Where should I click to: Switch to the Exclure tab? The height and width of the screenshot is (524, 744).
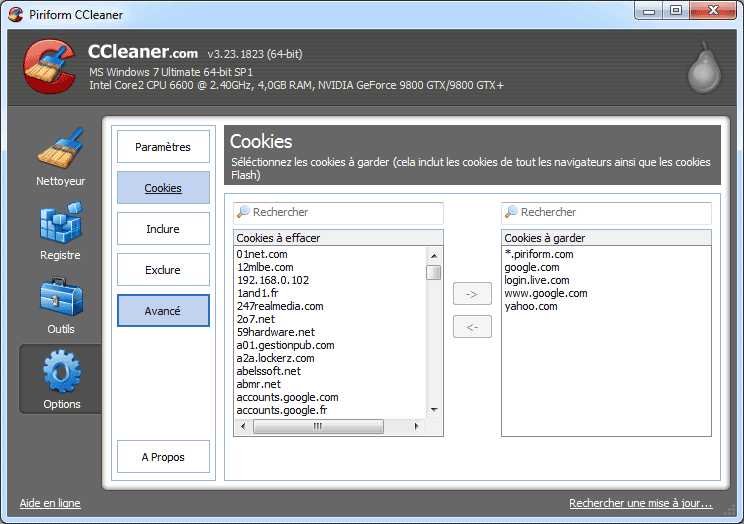(x=163, y=270)
